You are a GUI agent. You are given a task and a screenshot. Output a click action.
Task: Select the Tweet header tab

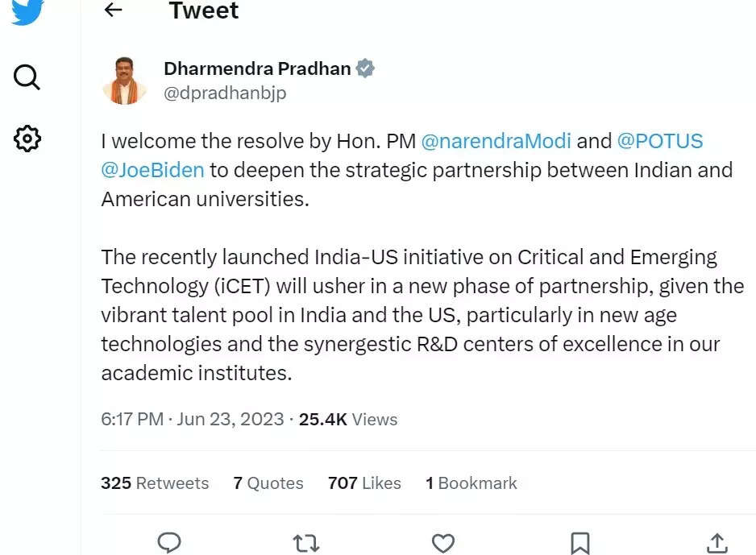point(203,11)
